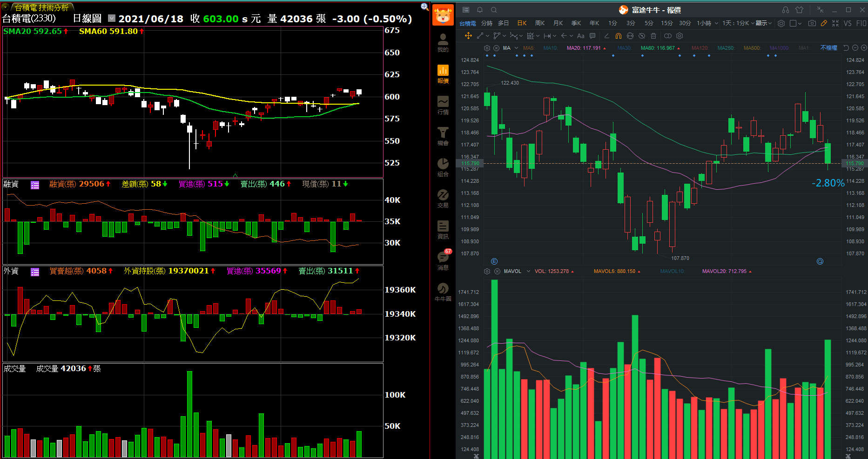Click the MA60: 116.967 color label
The height and width of the screenshot is (459, 868).
point(658,48)
